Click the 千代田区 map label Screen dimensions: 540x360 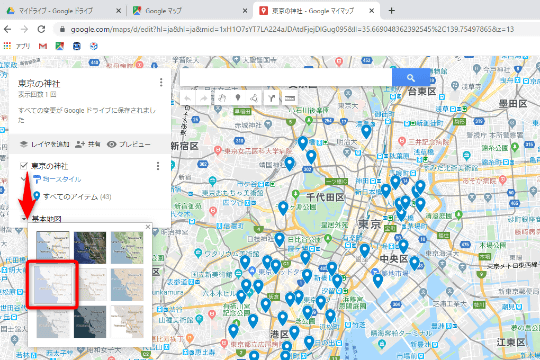pyautogui.click(x=325, y=197)
